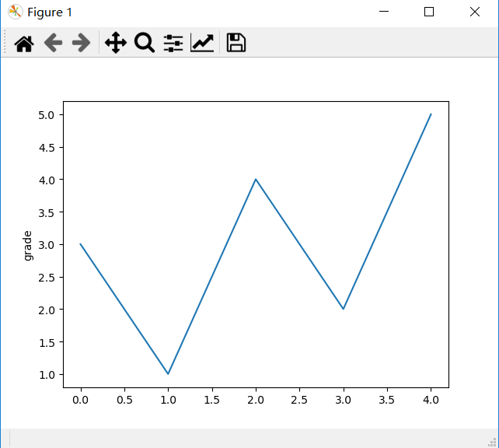Viewport: 499px width, 448px height.
Task: Maximize the Figure 1 window
Action: [429, 12]
